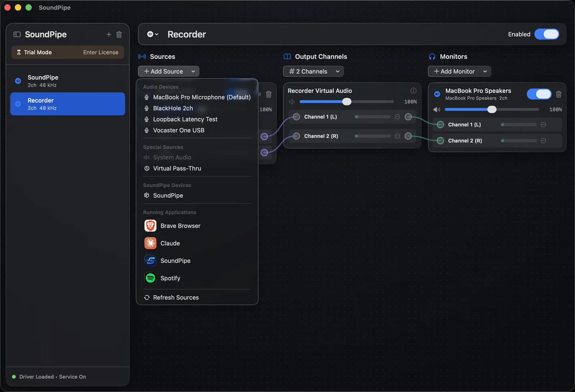
Task: Choose Brave Browser as source
Action: tap(197, 226)
